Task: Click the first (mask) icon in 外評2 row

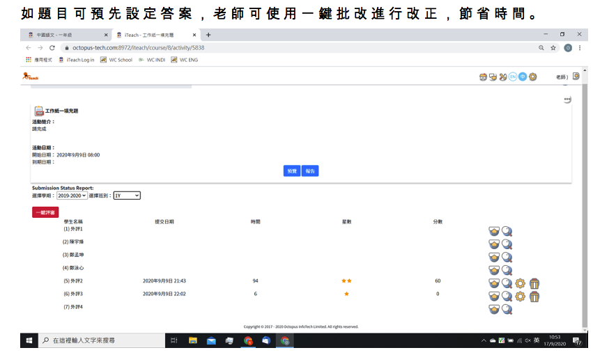Action: [494, 283]
